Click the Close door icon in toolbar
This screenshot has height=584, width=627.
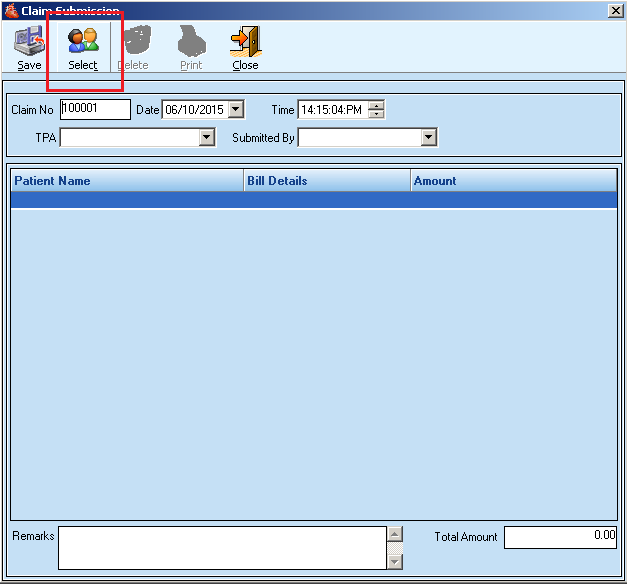click(245, 42)
